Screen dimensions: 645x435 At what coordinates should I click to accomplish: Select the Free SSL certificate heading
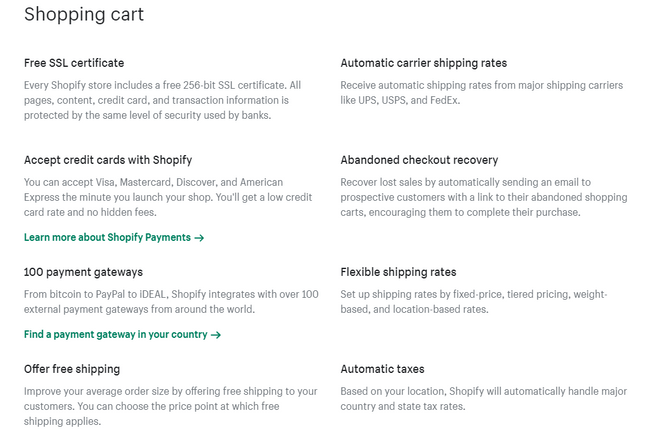pyautogui.click(x=74, y=63)
